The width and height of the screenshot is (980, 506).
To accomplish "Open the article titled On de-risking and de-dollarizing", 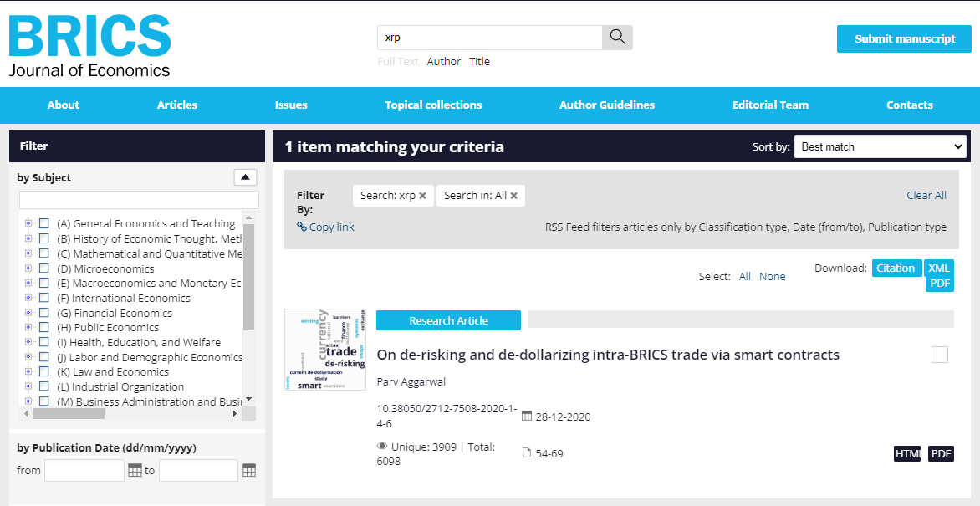I will (608, 355).
